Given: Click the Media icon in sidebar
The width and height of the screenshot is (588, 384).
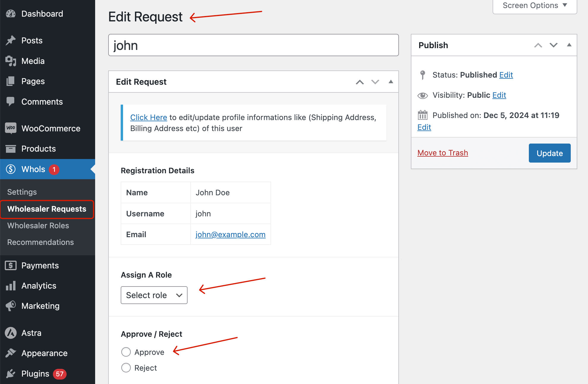Looking at the screenshot, I should pyautogui.click(x=11, y=61).
